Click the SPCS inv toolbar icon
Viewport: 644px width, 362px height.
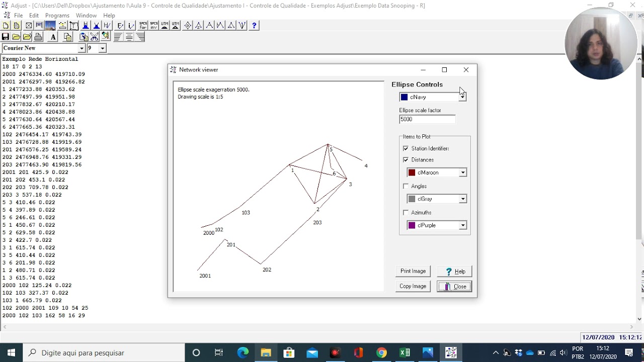(153, 25)
